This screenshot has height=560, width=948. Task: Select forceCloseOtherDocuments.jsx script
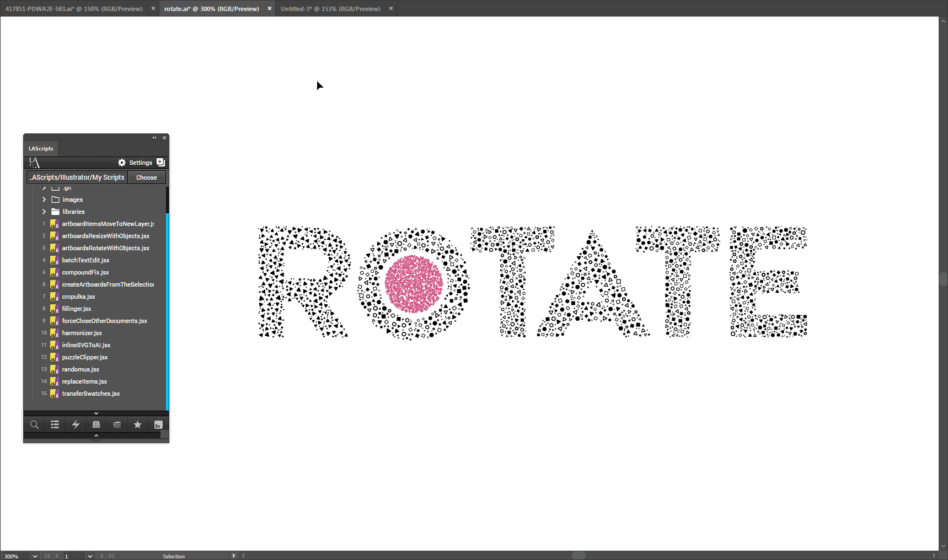pos(95,321)
